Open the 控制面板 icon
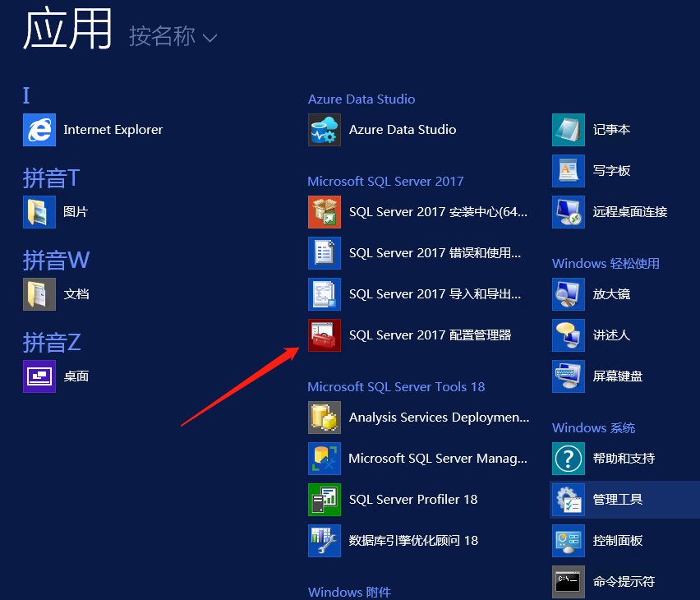 coord(569,541)
